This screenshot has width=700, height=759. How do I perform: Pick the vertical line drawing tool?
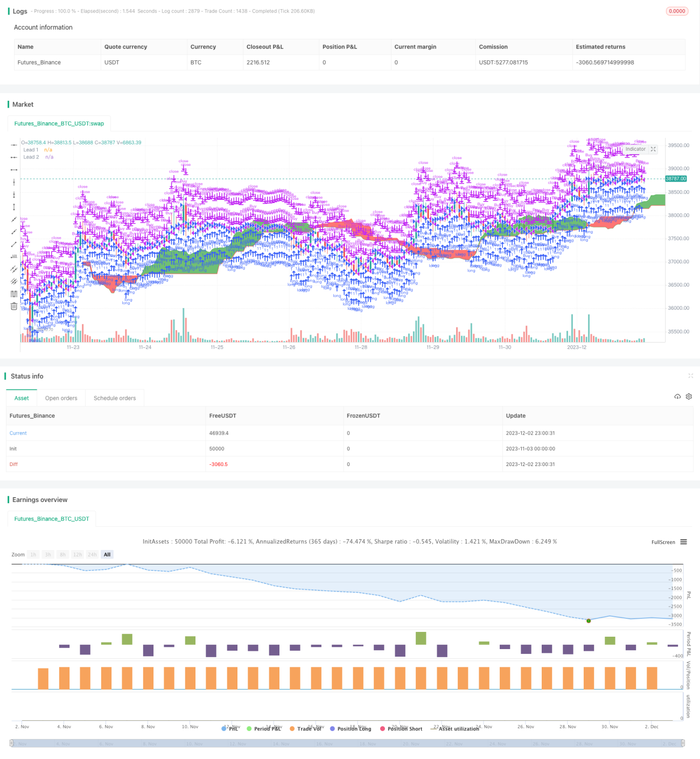(14, 182)
